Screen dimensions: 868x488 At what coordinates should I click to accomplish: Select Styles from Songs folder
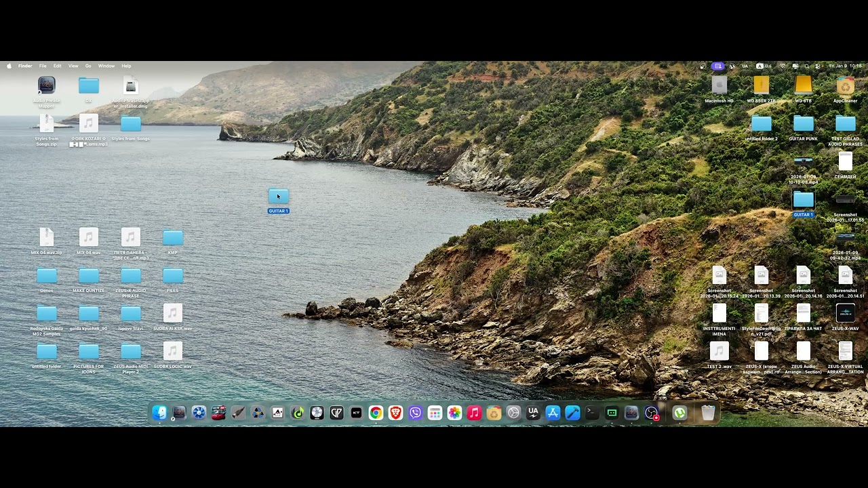[131, 123]
